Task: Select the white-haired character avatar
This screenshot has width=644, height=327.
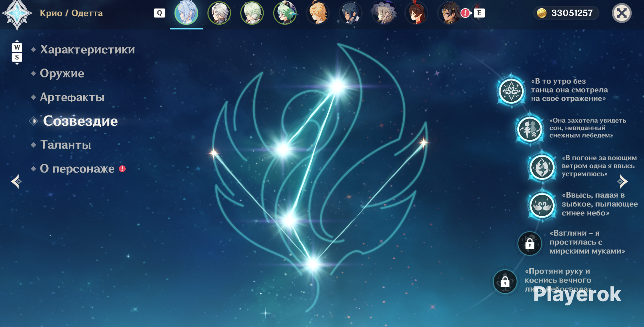Action: point(219,13)
